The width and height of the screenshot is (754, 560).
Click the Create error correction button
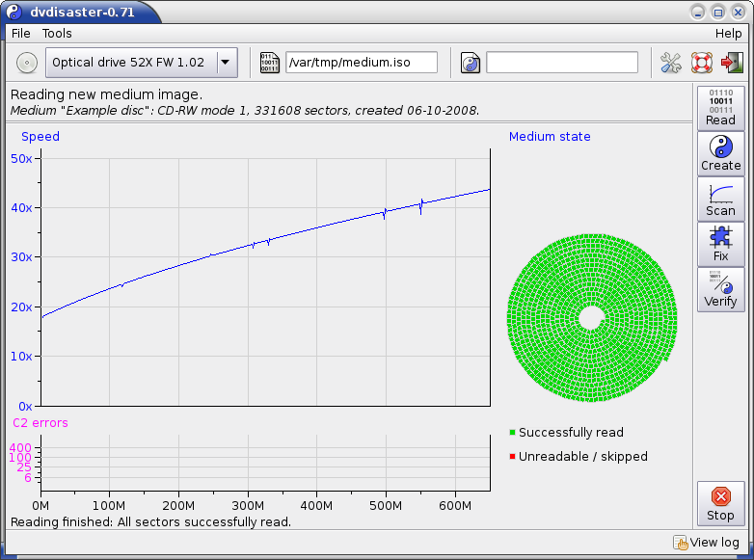(x=721, y=153)
